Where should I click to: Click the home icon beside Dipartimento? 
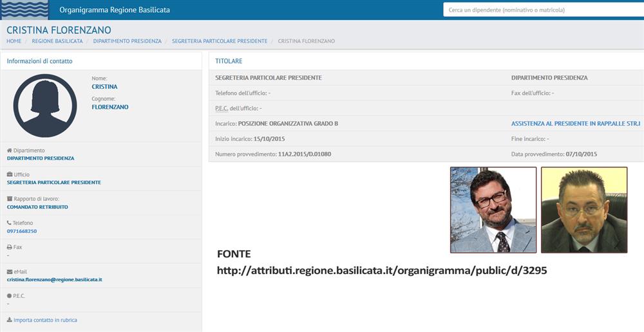tap(9, 151)
